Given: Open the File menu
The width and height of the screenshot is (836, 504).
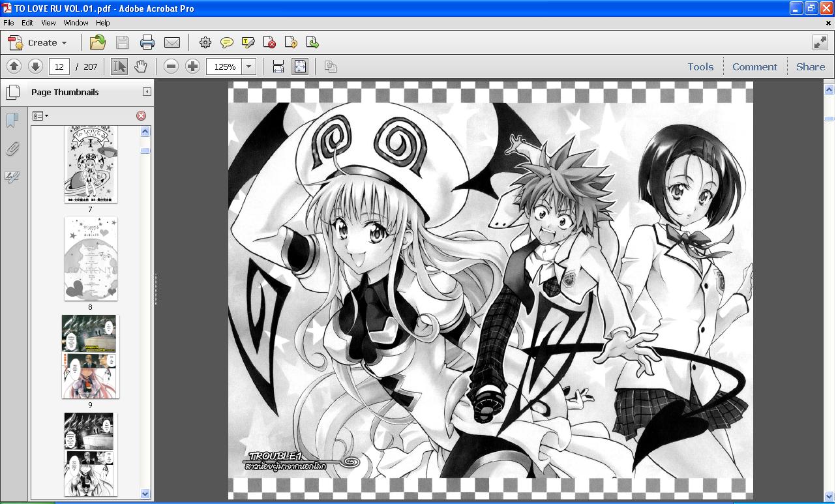Looking at the screenshot, I should coord(8,23).
